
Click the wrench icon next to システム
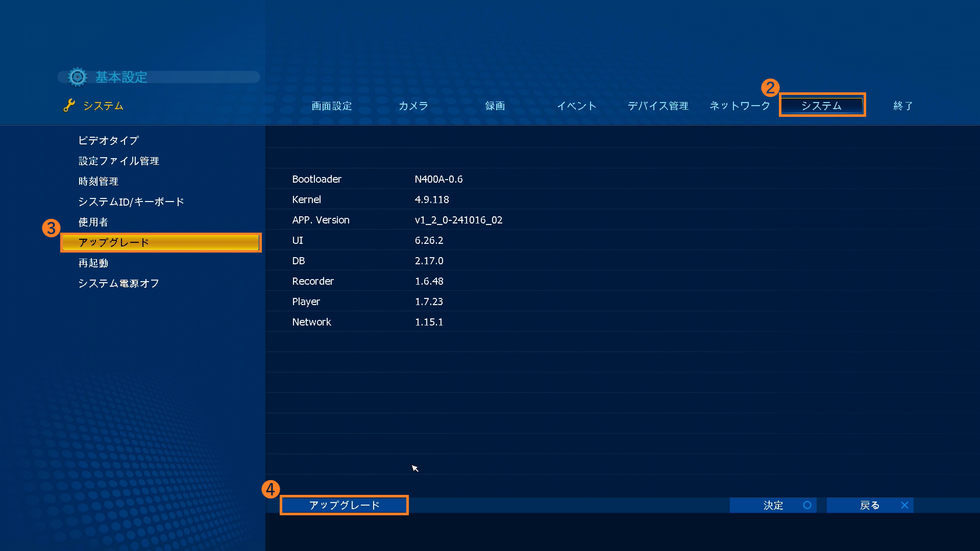tap(69, 106)
